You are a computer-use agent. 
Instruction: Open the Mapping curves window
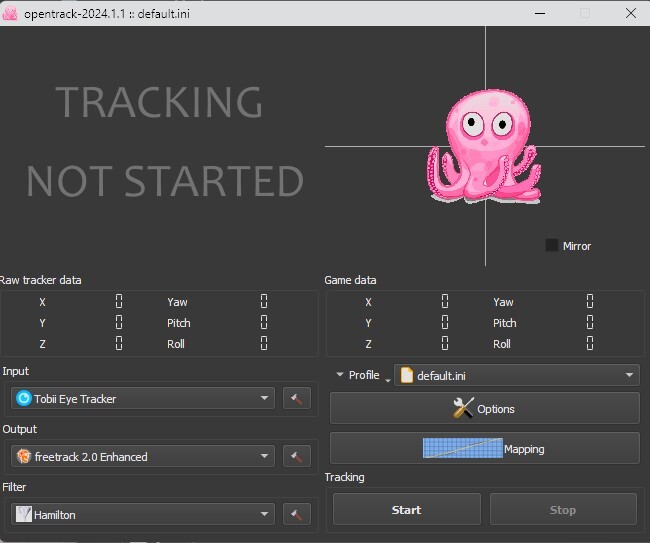[485, 448]
